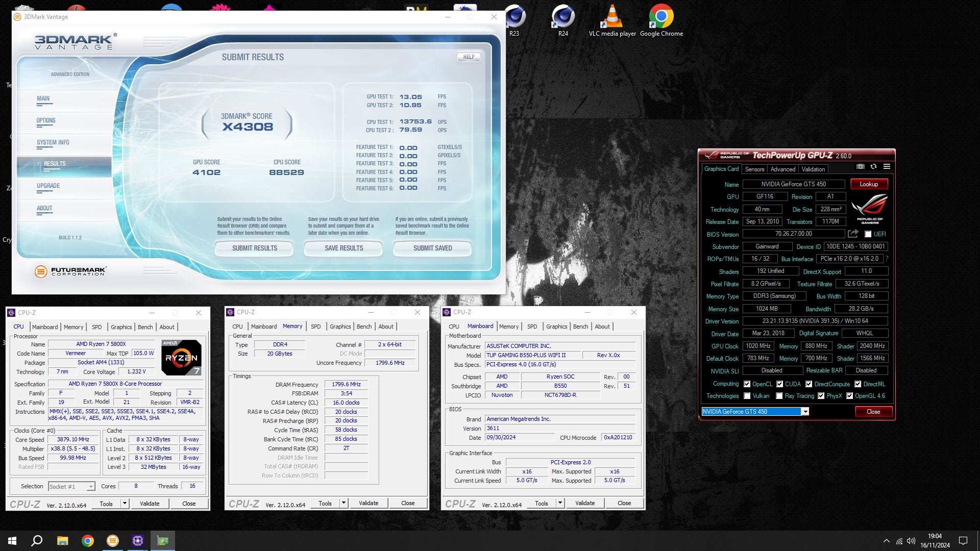Screen dimensions: 980x551
Task: Switch to Advanced tab in GPU-Z
Action: coord(782,169)
